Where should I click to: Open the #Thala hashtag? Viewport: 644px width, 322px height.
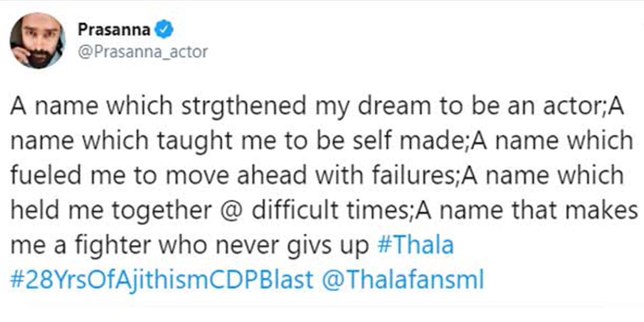click(x=415, y=245)
